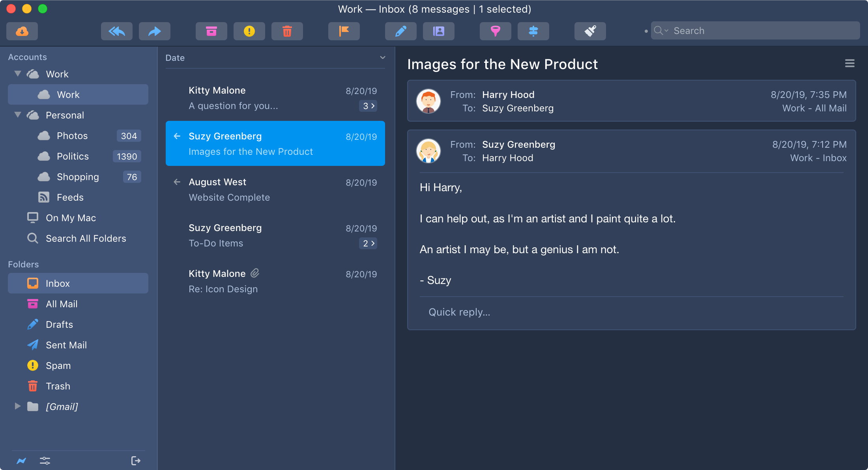Open the Date sort order dropdown
This screenshot has height=470, width=868.
(382, 58)
